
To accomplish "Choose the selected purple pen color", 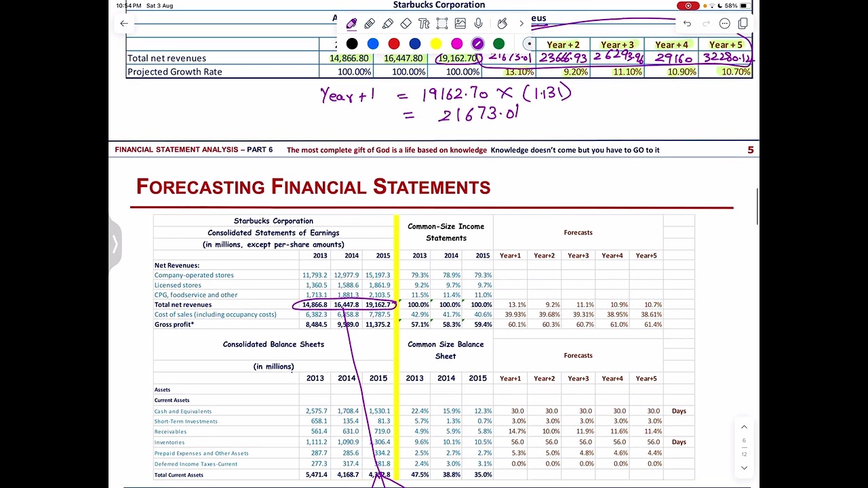I will 477,44.
